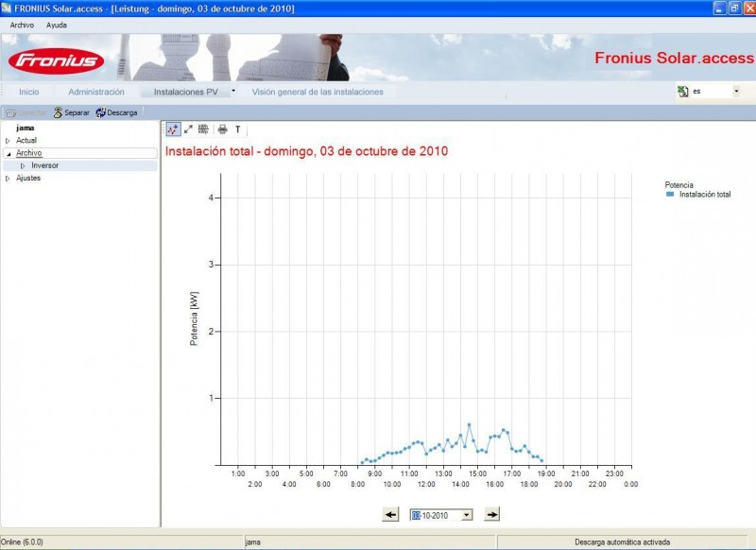Click the peak data point near 14:30

tap(469, 424)
